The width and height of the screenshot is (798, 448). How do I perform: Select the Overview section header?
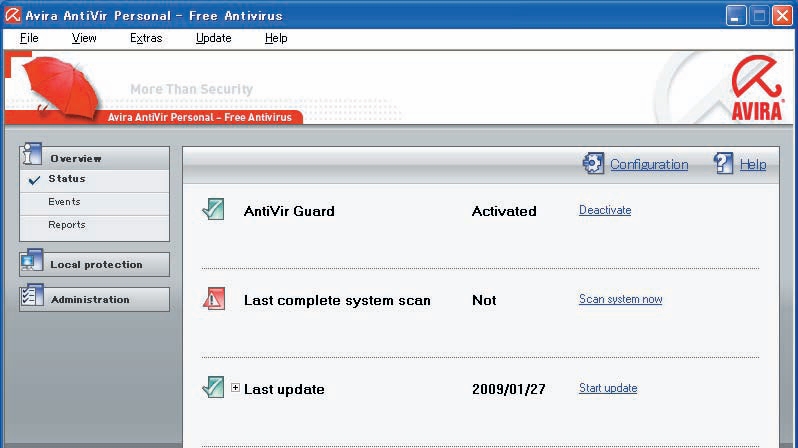click(x=95, y=158)
